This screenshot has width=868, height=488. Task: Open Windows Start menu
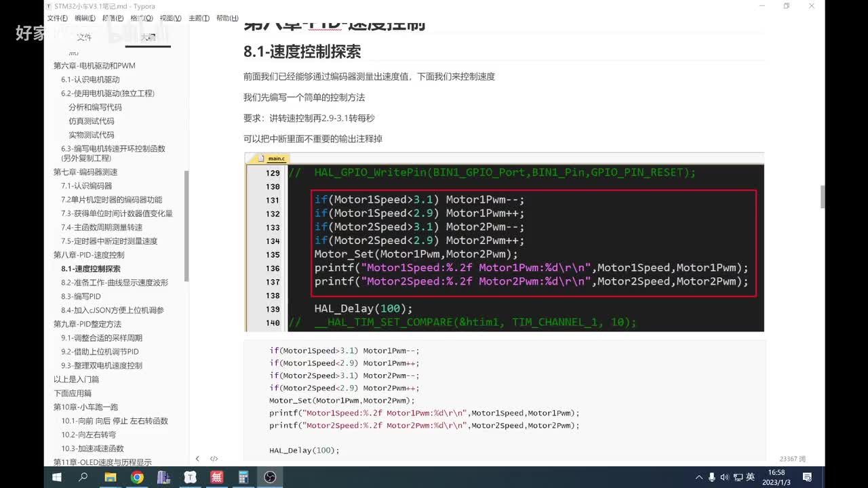coord(57,477)
